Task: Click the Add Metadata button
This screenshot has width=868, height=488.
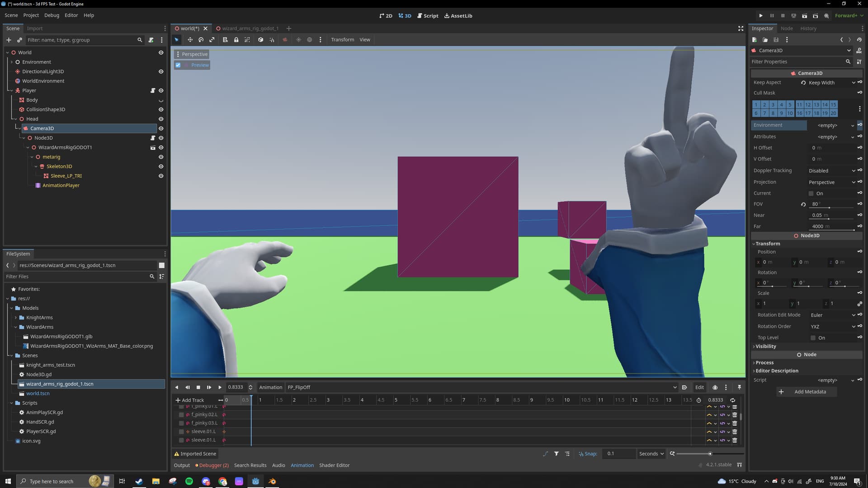Action: pos(807,392)
